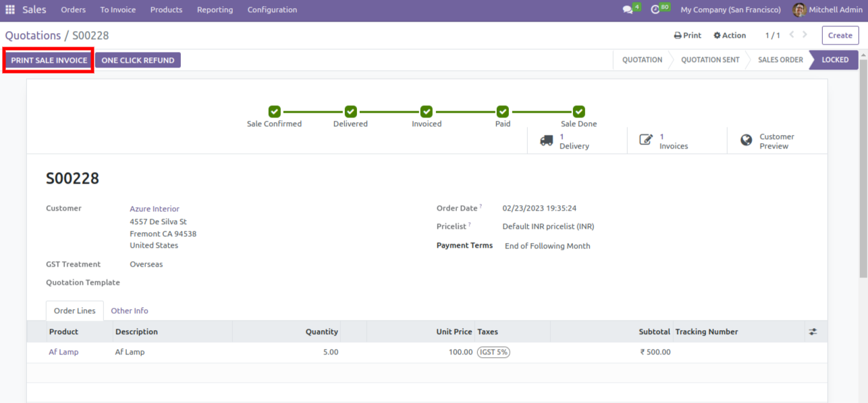Viewport: 868px width, 403px height.
Task: Open the chat messages icon
Action: pos(628,10)
